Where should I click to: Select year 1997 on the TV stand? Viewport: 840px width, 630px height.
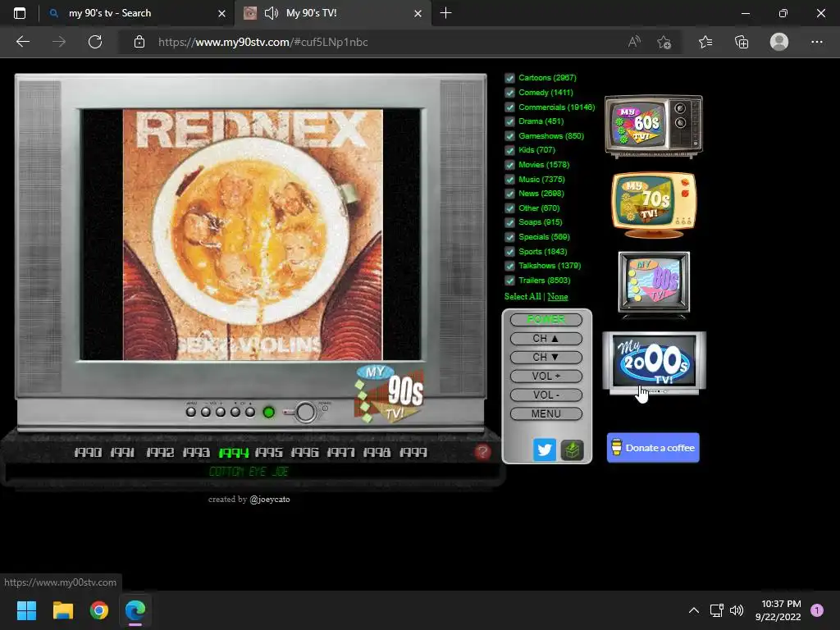pos(340,453)
